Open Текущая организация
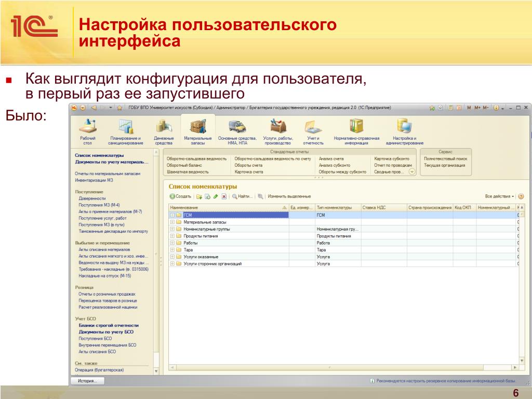Screen dimensions: 532x399 [445, 165]
